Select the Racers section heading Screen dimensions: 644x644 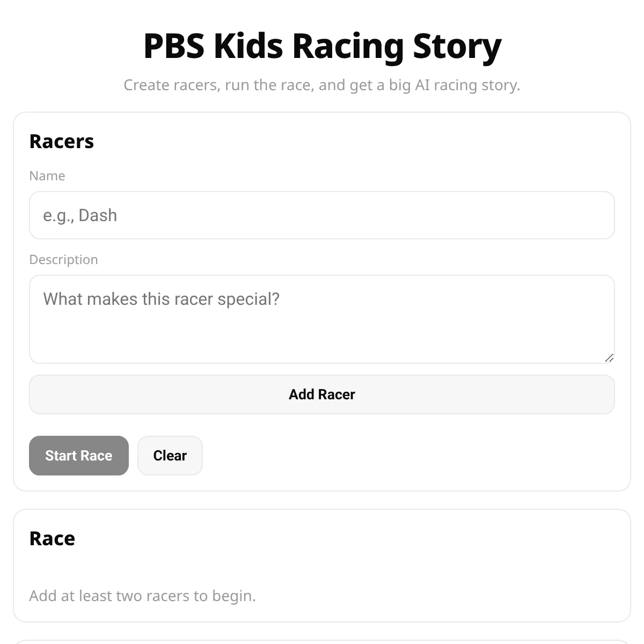coord(62,142)
